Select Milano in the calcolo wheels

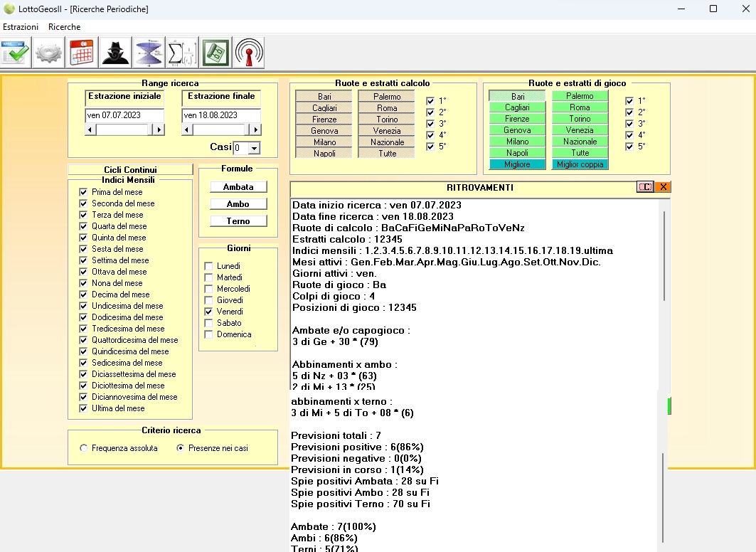(x=324, y=142)
